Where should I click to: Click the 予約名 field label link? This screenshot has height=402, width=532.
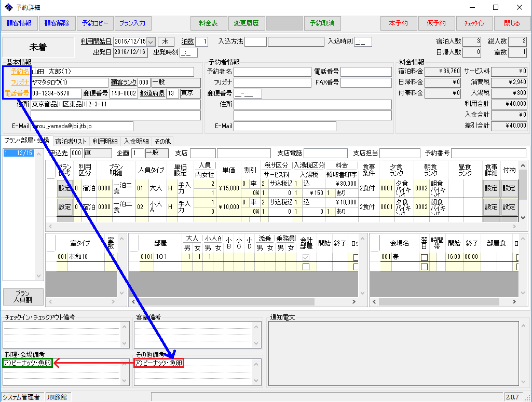(20, 72)
